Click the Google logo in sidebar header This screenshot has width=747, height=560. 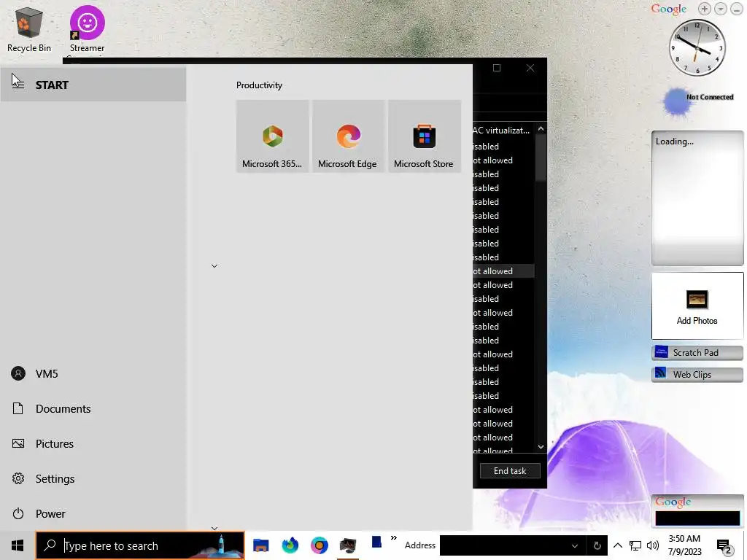pyautogui.click(x=669, y=9)
